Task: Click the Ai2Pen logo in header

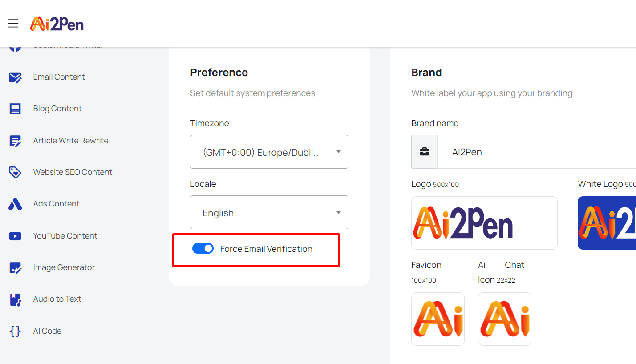Action: [57, 24]
